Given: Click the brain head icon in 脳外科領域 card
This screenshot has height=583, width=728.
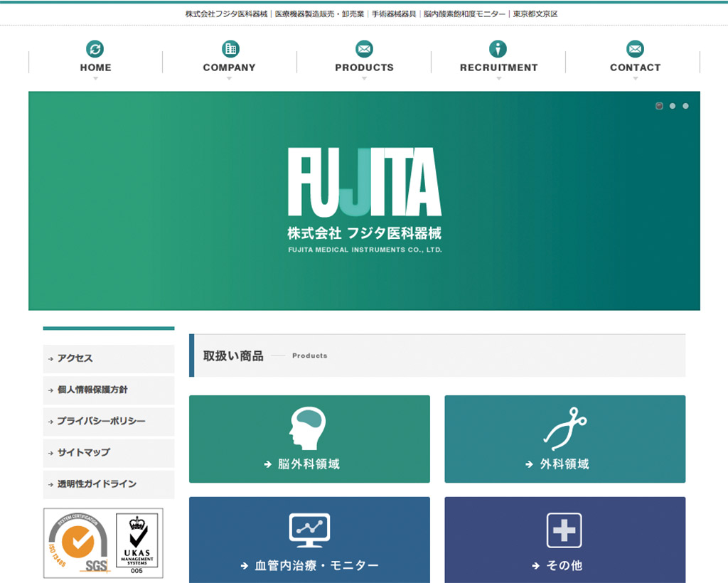Looking at the screenshot, I should [x=307, y=429].
